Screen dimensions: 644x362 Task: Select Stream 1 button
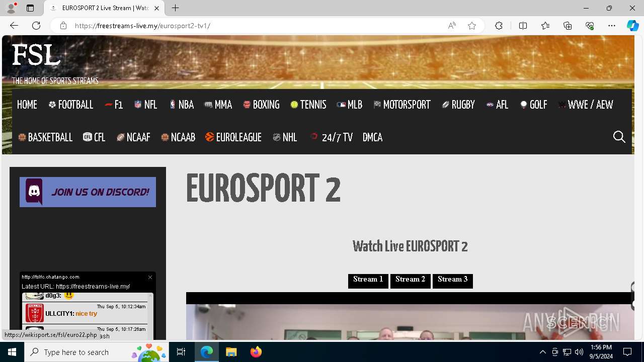click(368, 281)
